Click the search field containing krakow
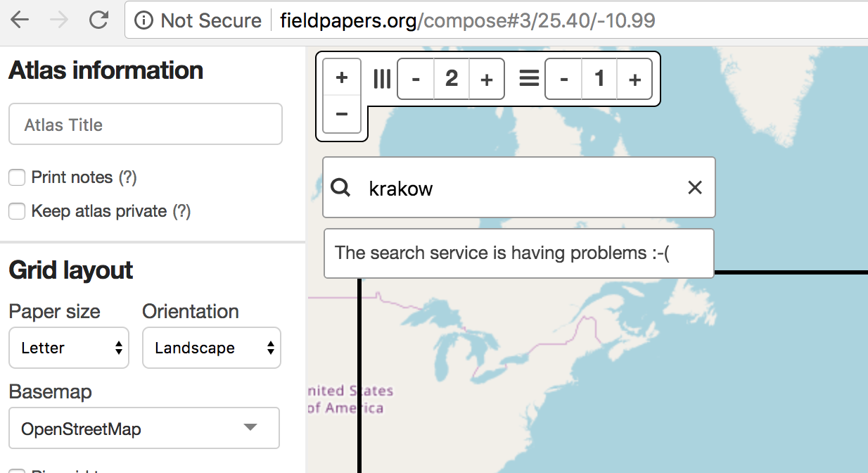 [518, 187]
